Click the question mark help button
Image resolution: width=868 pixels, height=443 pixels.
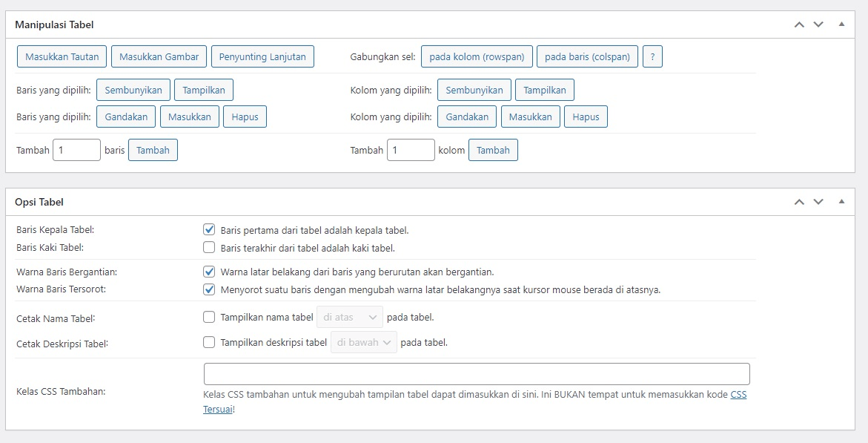(x=652, y=57)
